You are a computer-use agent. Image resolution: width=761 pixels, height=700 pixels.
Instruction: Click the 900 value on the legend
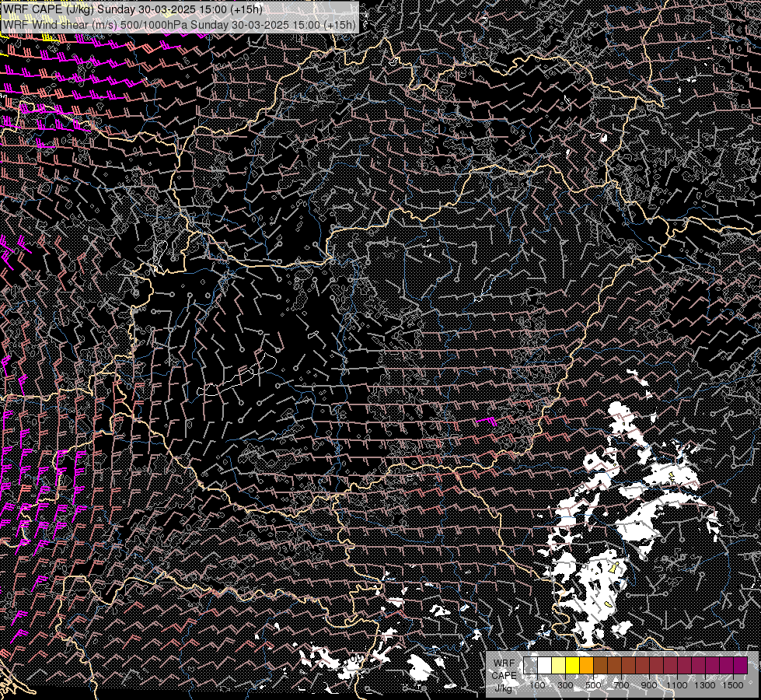click(649, 685)
